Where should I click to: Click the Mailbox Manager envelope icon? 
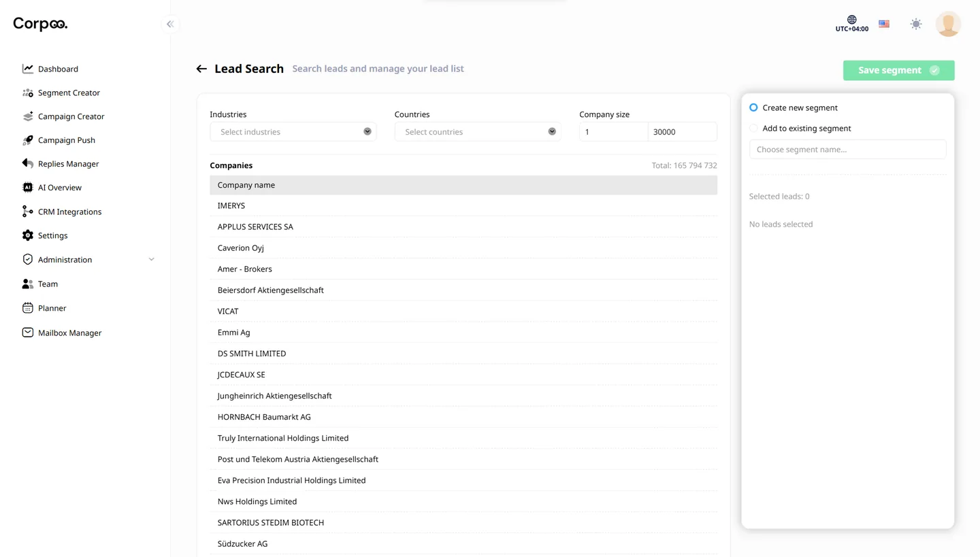[x=27, y=333]
